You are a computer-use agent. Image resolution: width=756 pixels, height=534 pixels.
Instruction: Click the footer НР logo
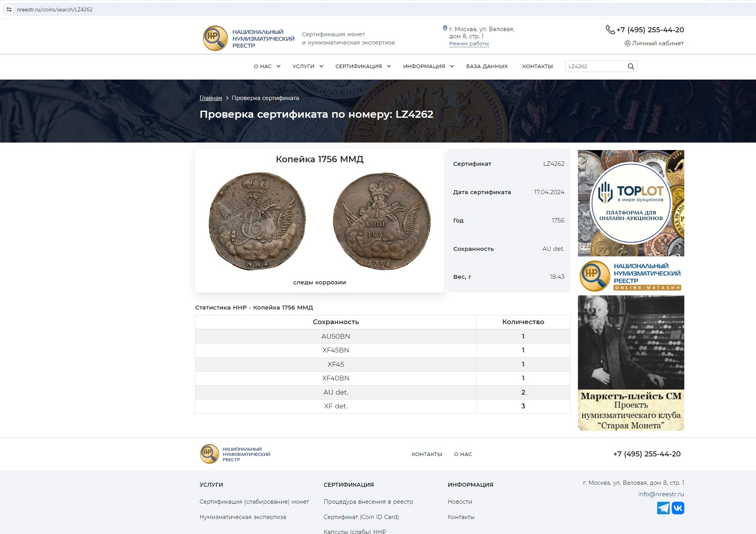209,454
